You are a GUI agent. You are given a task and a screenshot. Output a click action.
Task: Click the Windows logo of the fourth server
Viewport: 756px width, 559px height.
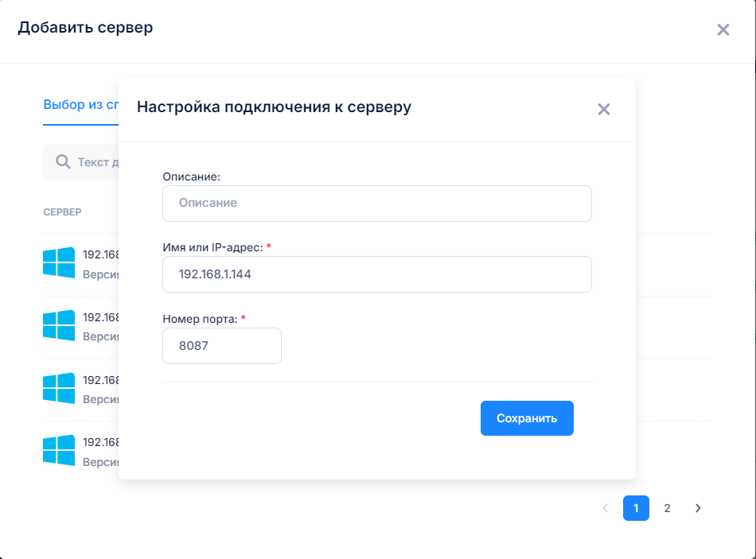point(59,450)
